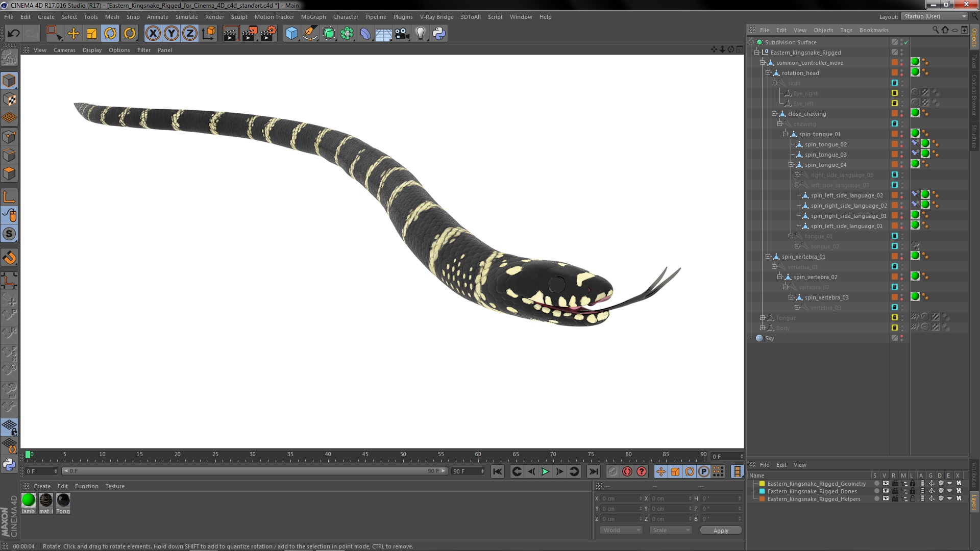Click the record active objects button
This screenshot has width=980, height=551.
click(x=613, y=471)
